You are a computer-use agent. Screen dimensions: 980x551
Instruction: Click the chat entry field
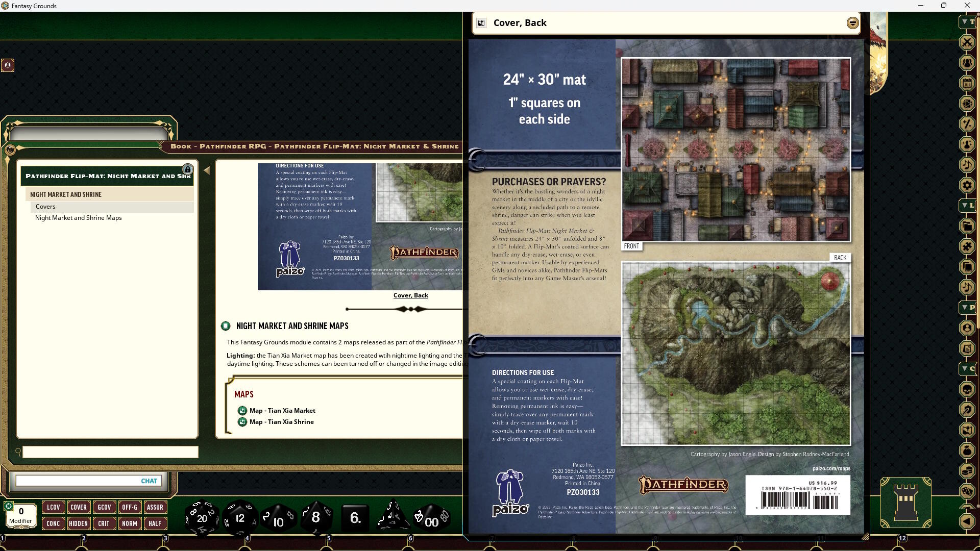coord(89,481)
